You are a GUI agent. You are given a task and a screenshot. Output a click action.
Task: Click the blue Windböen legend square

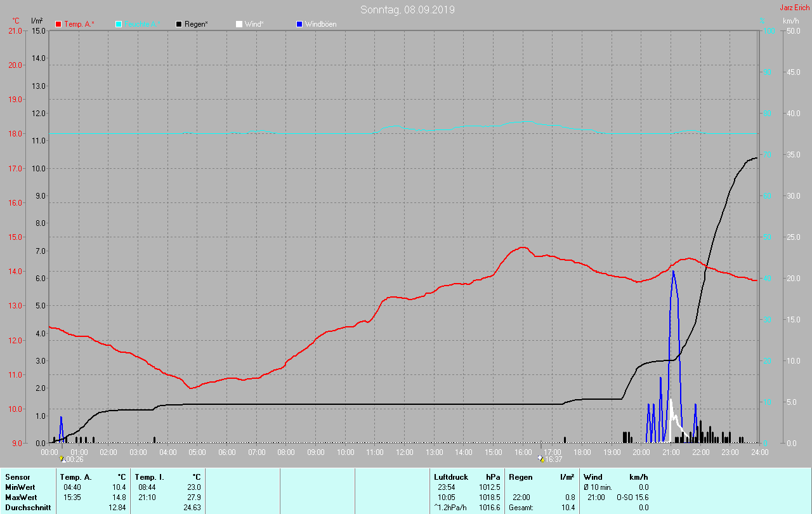tap(299, 24)
